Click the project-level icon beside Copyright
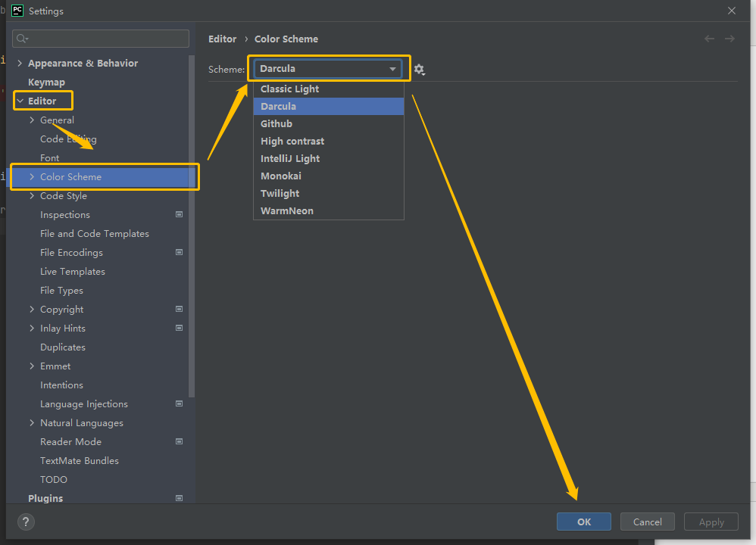The image size is (756, 545). (x=179, y=309)
